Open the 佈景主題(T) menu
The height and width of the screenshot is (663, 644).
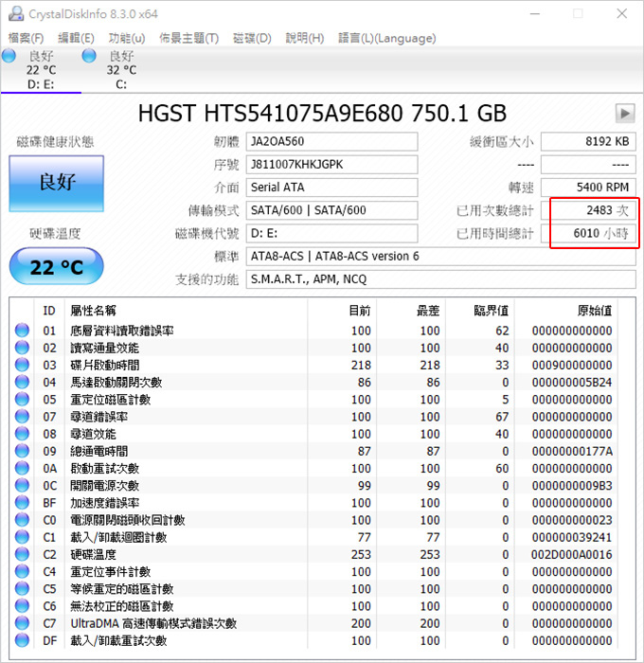click(189, 38)
